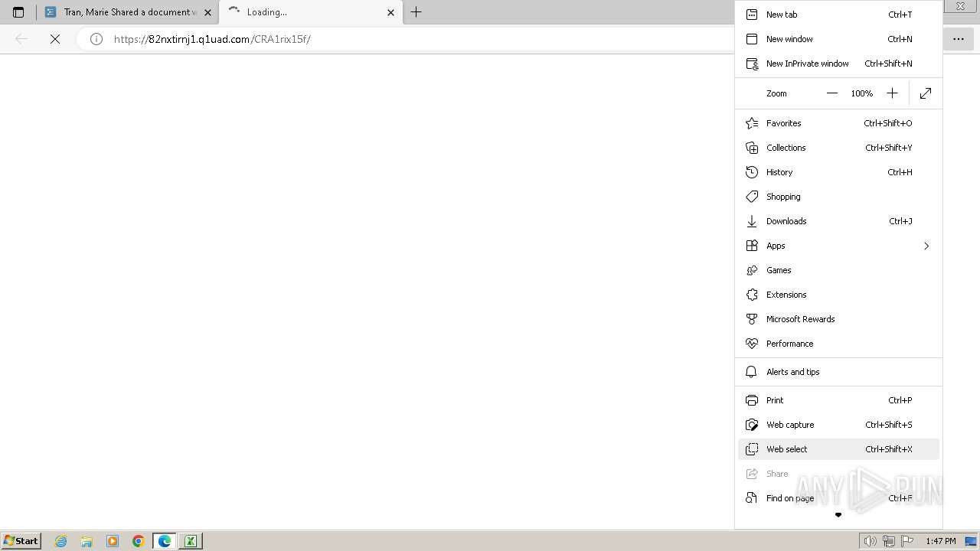Close the Loading tab
Screen dimensions: 980x551
[x=390, y=12]
